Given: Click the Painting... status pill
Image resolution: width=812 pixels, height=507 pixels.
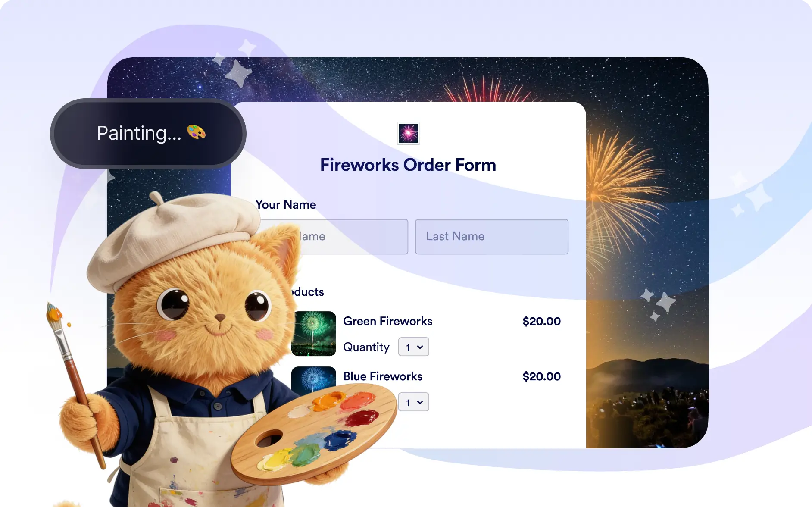Looking at the screenshot, I should click(148, 133).
